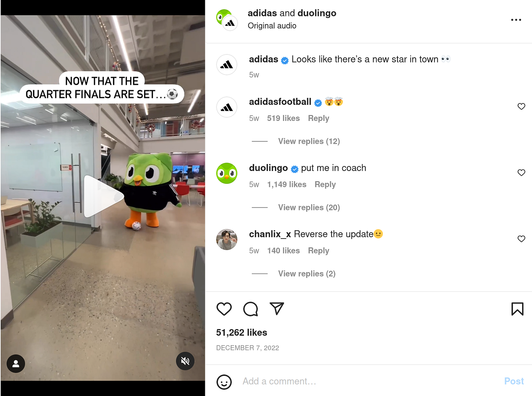The width and height of the screenshot is (532, 396).
Task: Like the chanlix_x comment
Action: point(521,239)
